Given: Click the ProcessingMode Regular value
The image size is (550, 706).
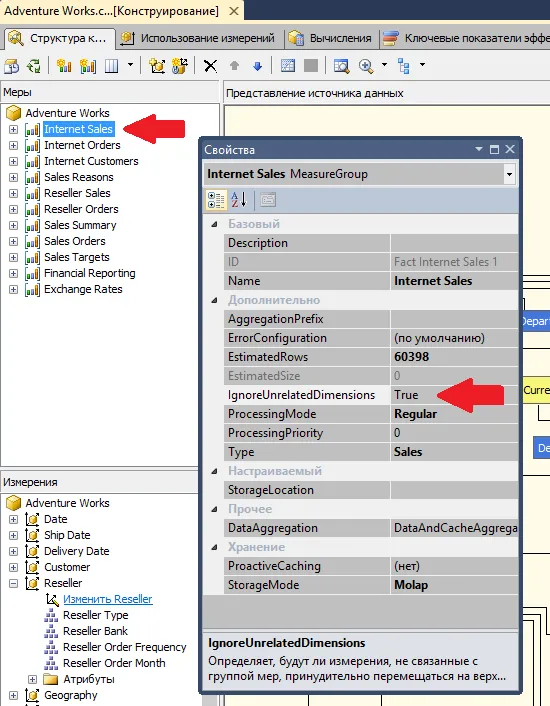Looking at the screenshot, I should [x=454, y=414].
